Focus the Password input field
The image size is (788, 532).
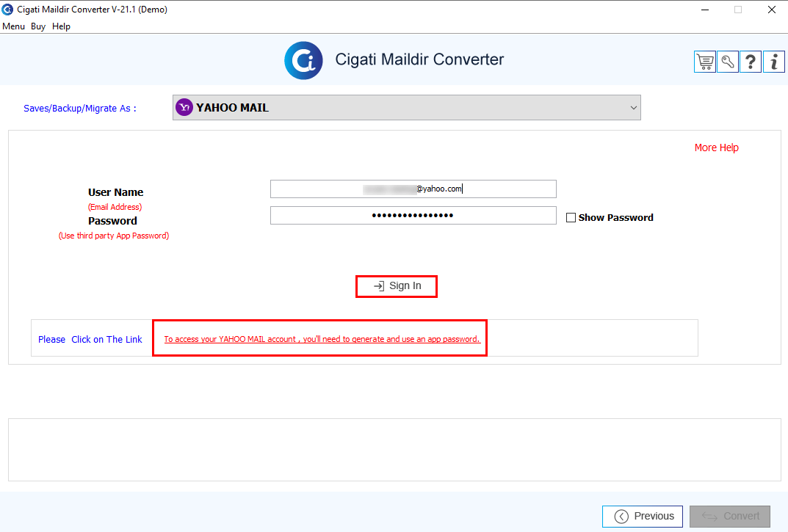click(413, 216)
